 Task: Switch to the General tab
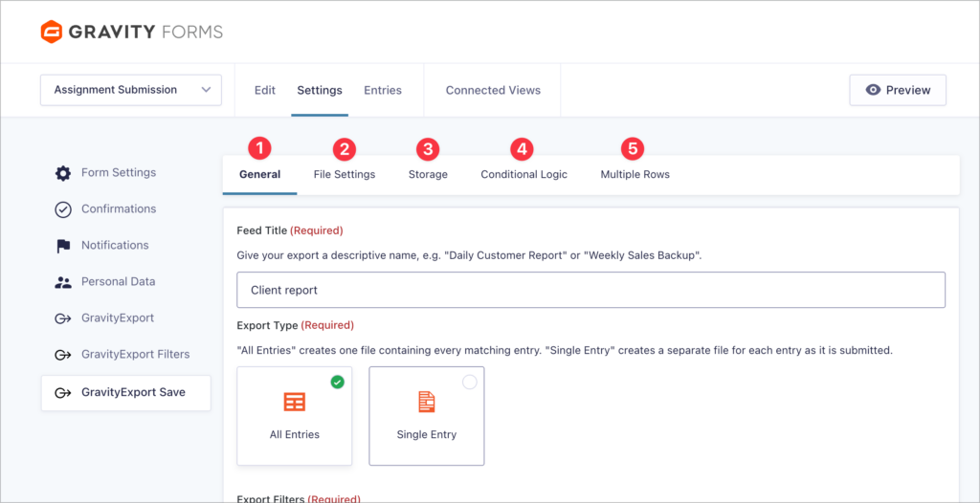pos(260,174)
